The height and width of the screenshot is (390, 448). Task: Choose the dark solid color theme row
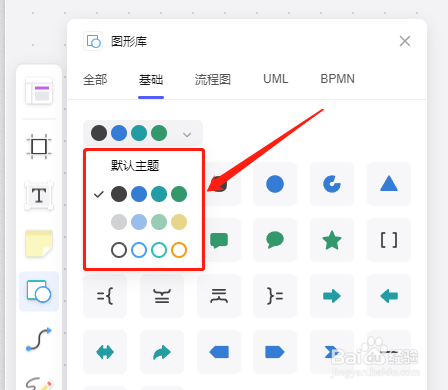click(x=149, y=194)
